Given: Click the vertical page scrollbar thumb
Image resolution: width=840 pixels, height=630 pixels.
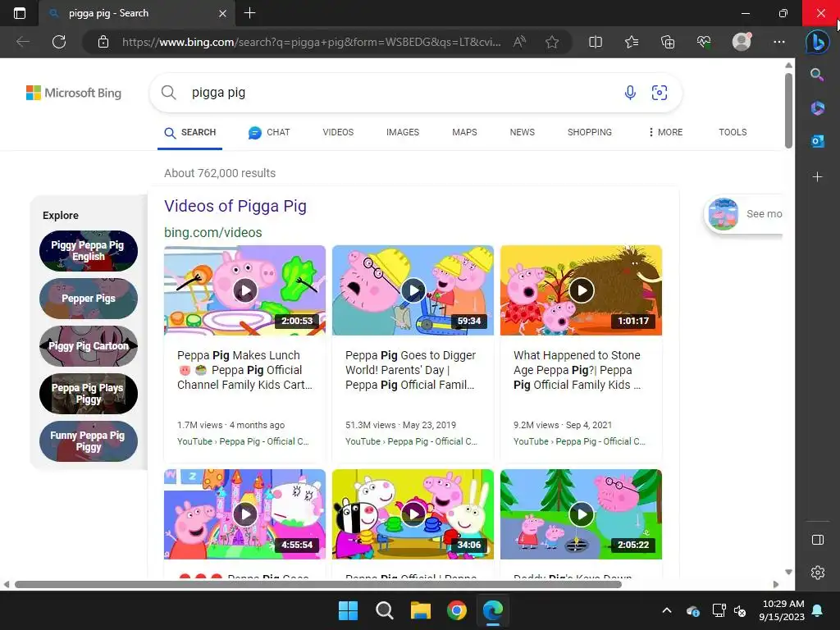Looking at the screenshot, I should pyautogui.click(x=788, y=110).
